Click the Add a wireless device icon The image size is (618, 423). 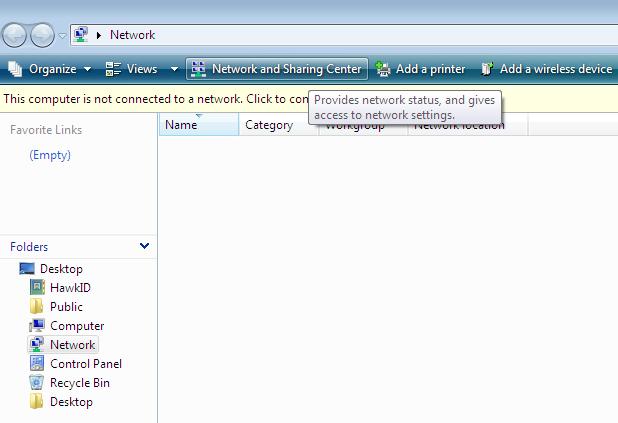(487, 69)
